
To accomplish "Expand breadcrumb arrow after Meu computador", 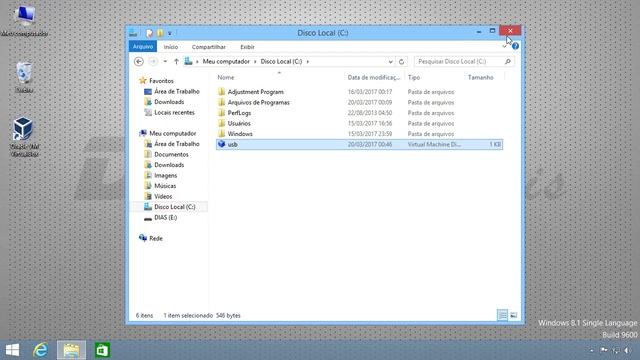I will (x=255, y=62).
